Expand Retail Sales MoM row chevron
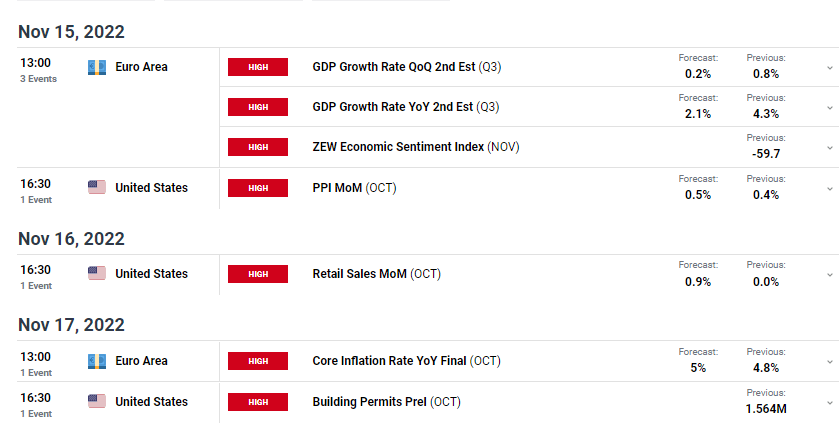 tap(830, 275)
